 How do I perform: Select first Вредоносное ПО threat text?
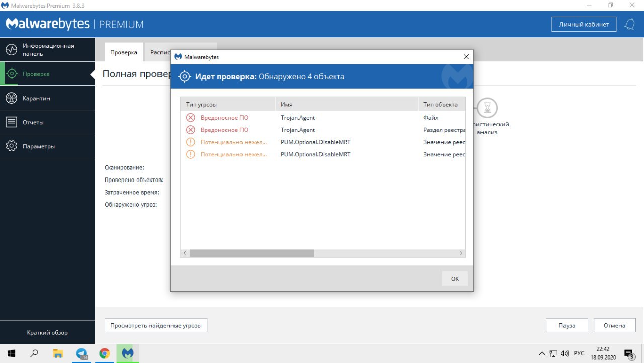(224, 117)
